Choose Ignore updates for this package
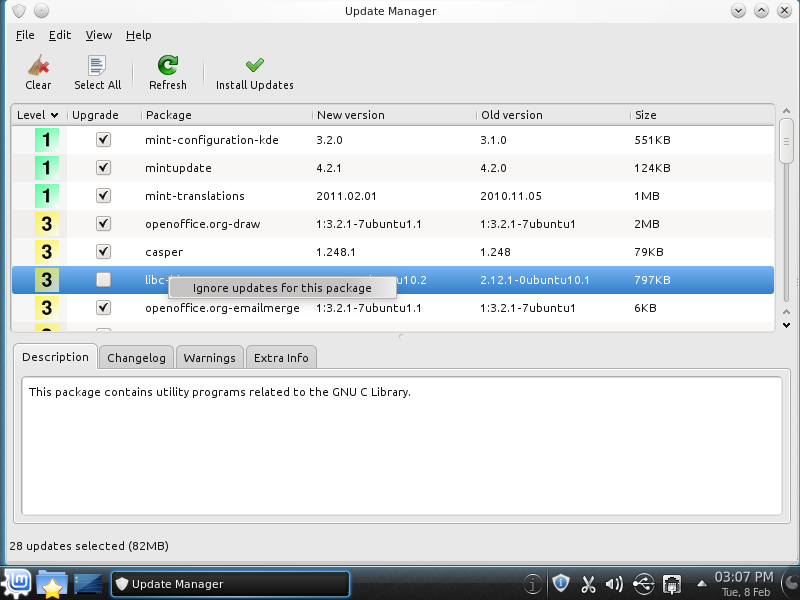Screen dimensions: 800x600 coord(282,288)
